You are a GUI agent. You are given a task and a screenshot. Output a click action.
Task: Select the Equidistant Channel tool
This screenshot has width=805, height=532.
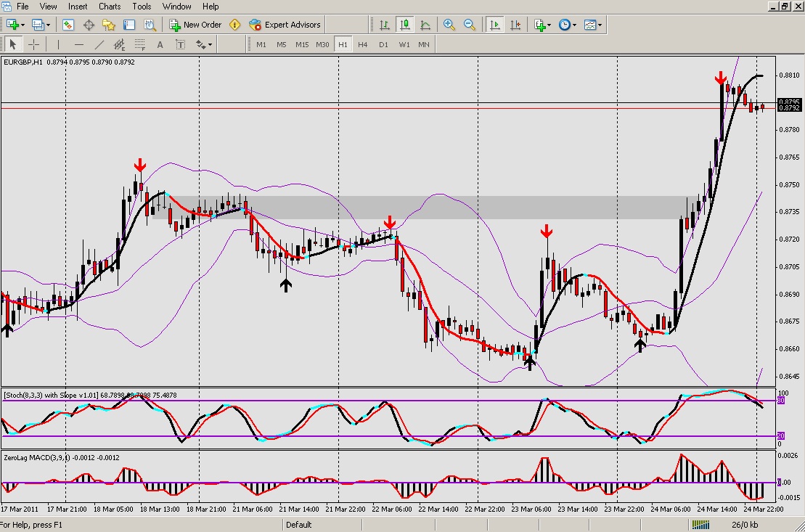coord(119,45)
